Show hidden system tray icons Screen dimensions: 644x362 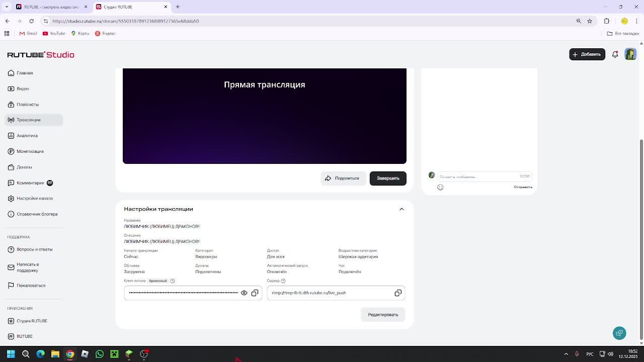(566, 354)
